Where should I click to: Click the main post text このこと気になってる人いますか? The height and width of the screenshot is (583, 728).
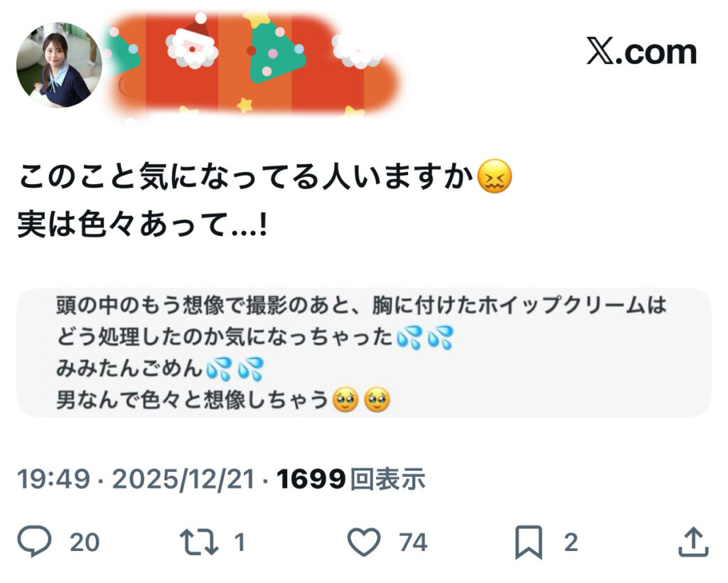[x=246, y=176]
